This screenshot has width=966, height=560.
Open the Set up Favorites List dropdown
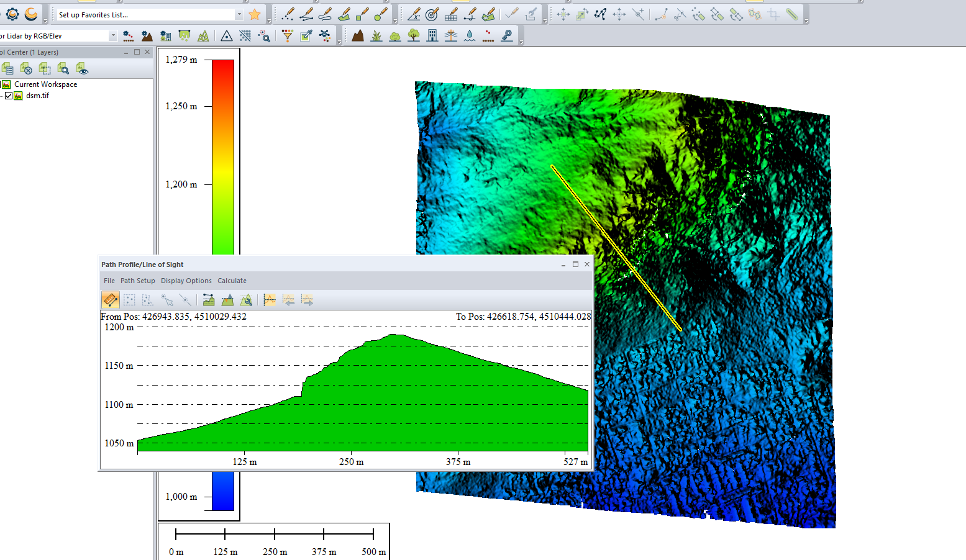pos(239,14)
